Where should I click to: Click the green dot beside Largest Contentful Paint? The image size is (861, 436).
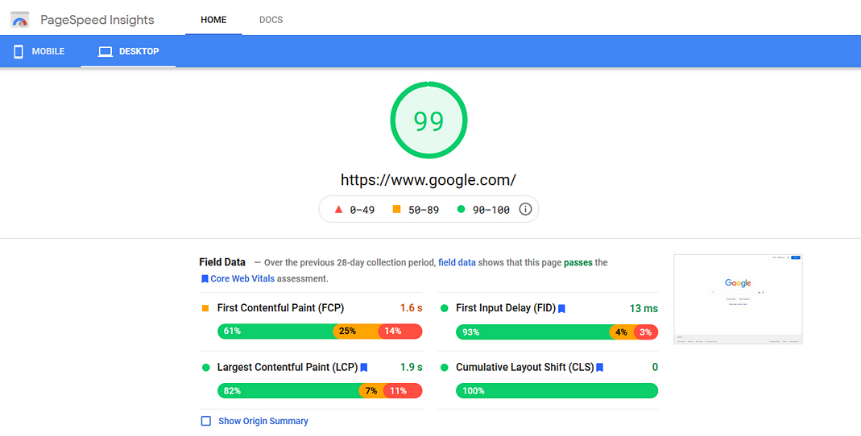click(205, 367)
